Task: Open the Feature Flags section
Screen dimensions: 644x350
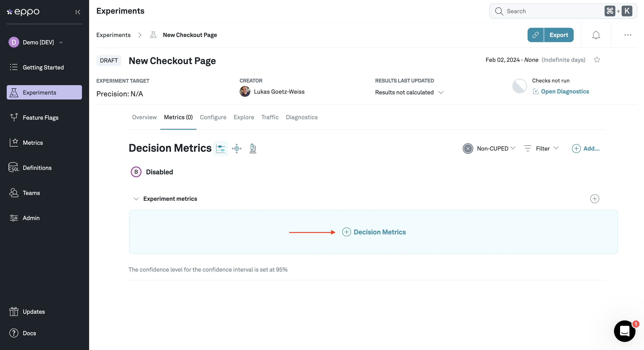Action: [x=14, y=117]
